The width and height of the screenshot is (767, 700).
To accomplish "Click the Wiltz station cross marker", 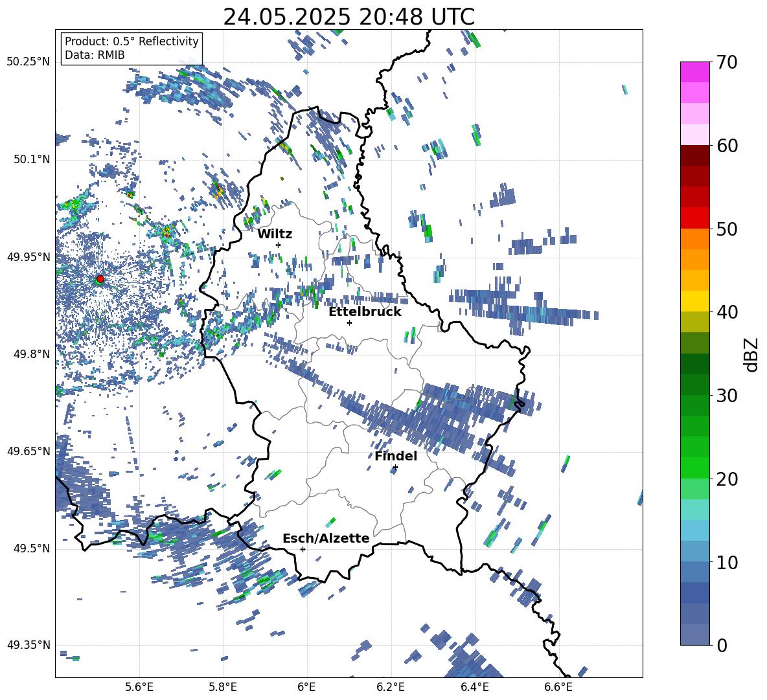I will pos(279,245).
